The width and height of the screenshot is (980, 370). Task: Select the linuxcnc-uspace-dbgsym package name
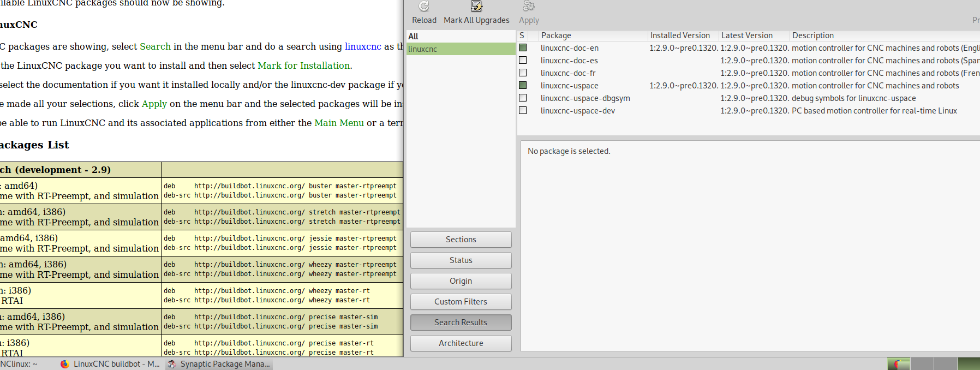pyautogui.click(x=585, y=98)
